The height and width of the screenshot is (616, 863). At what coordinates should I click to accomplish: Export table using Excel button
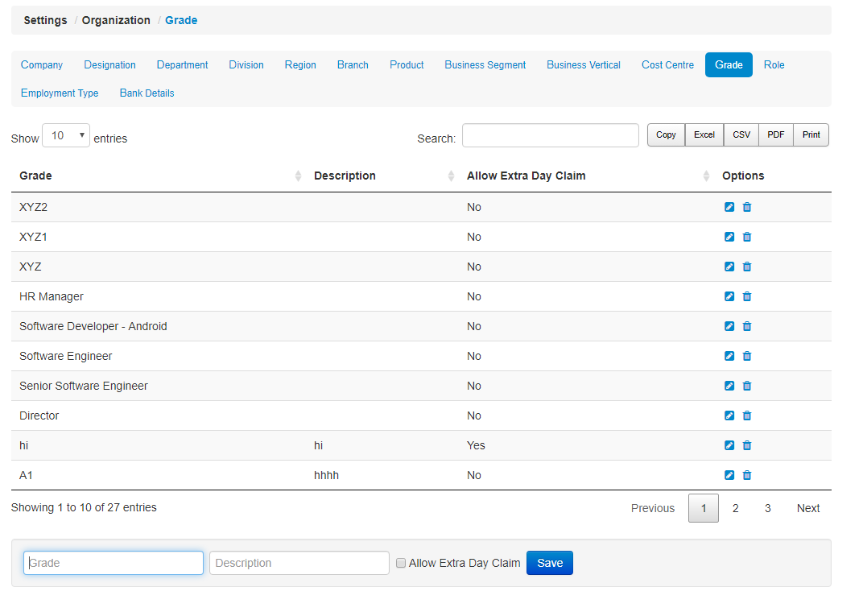704,135
